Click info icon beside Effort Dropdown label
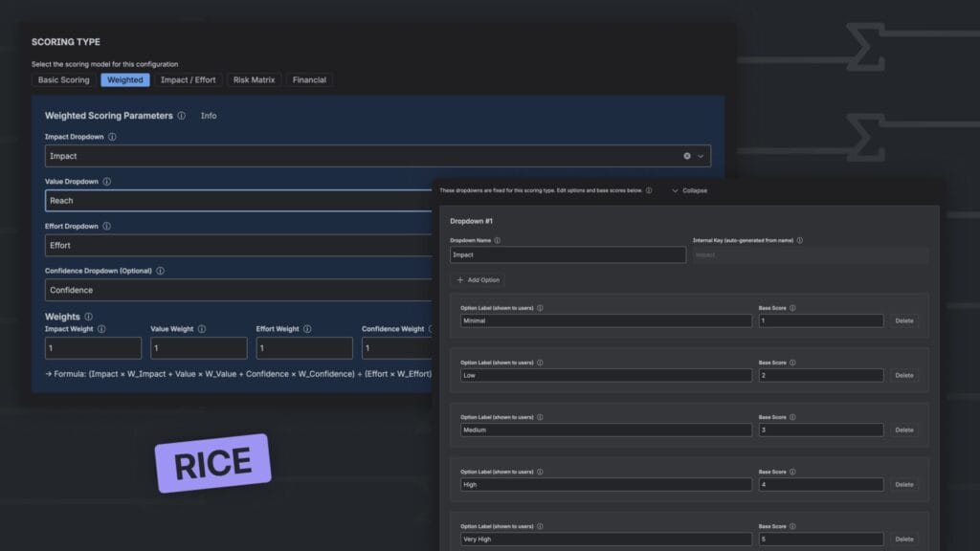 [x=106, y=227]
